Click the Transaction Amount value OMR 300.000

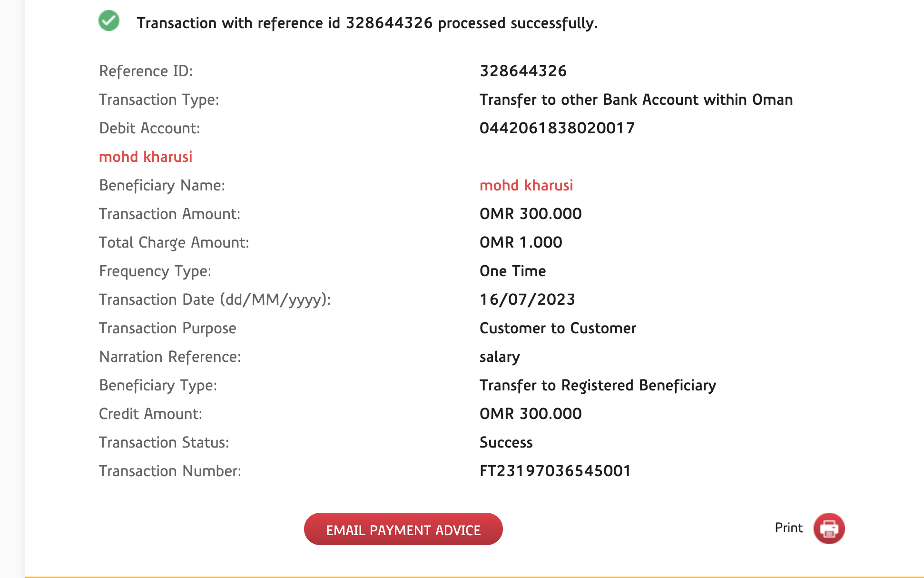531,214
